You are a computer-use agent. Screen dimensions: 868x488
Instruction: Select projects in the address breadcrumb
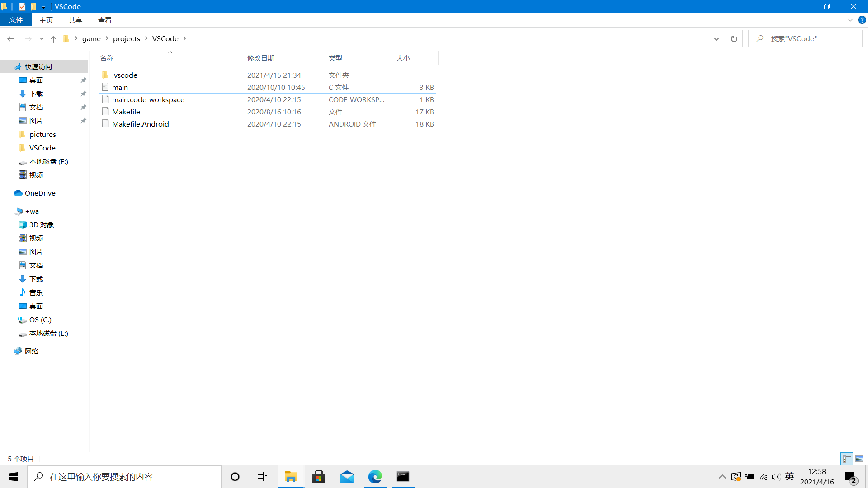(x=127, y=39)
